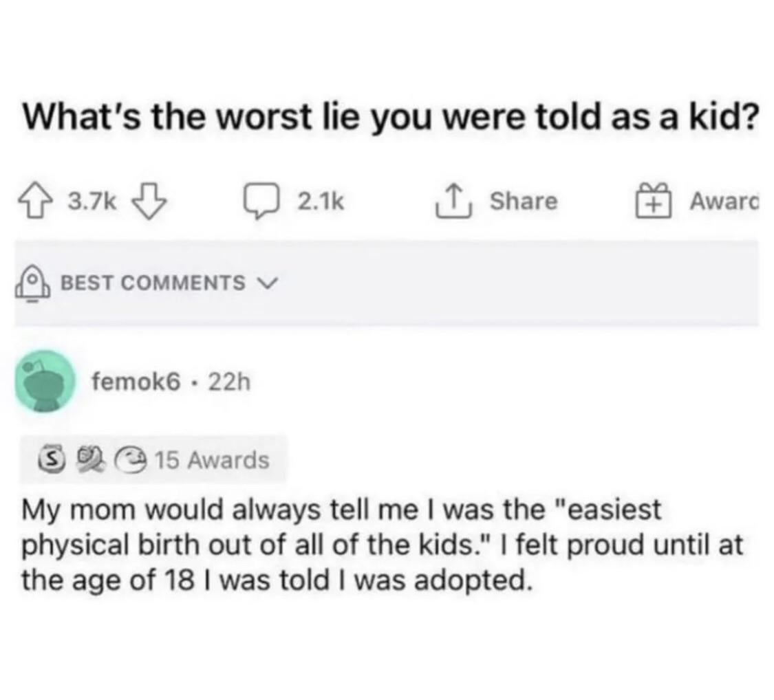Expand the Best Comments sort chevron
774x700 pixels.
point(264,283)
